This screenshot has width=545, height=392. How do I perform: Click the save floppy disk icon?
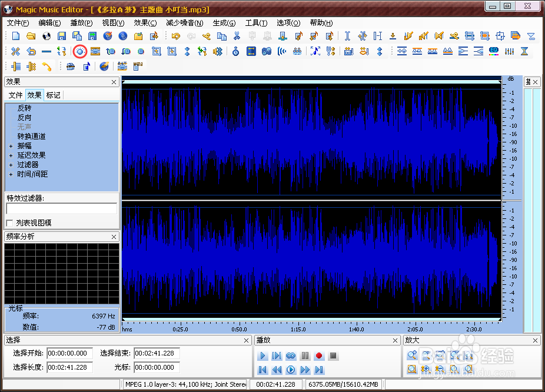click(62, 36)
